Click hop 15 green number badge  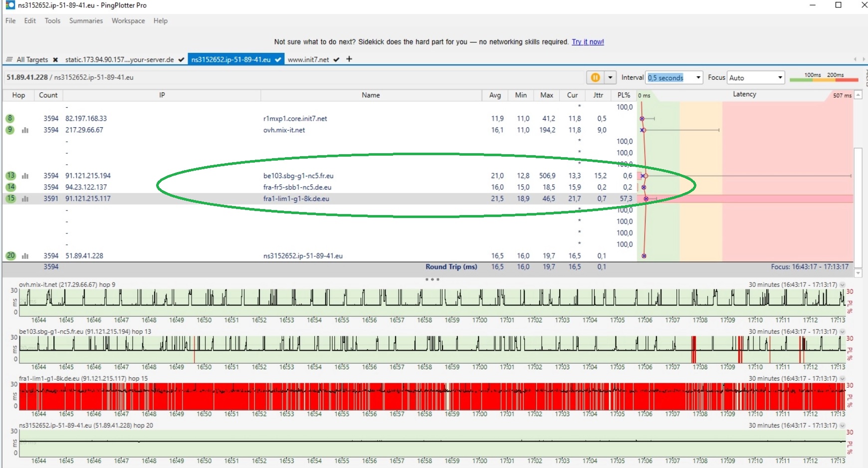(10, 199)
